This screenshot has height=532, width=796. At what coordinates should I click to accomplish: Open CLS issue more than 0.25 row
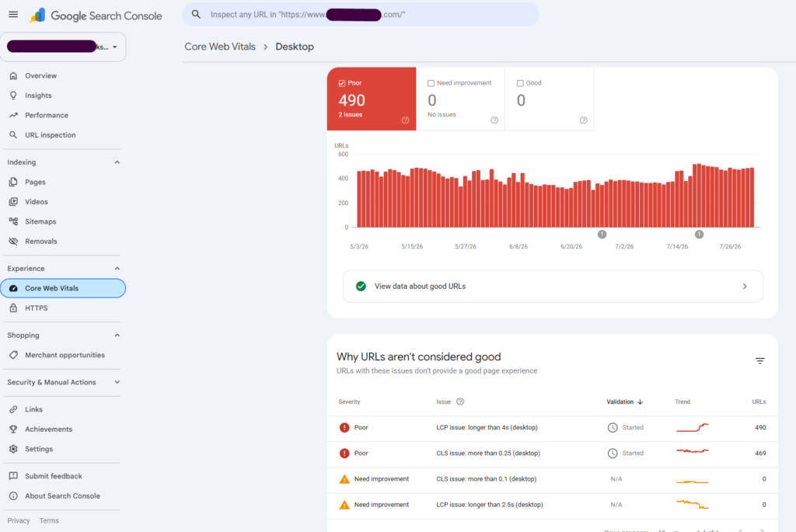pyautogui.click(x=553, y=454)
